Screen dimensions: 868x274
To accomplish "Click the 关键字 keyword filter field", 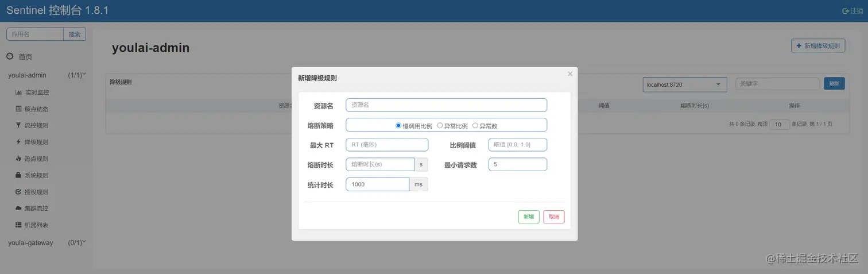I will (x=777, y=84).
